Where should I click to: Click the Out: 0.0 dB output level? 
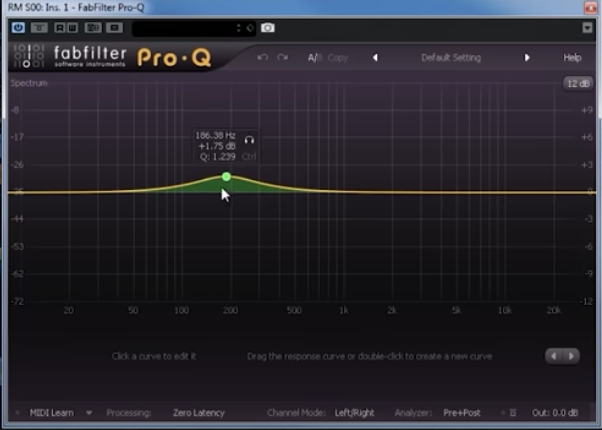coord(555,413)
